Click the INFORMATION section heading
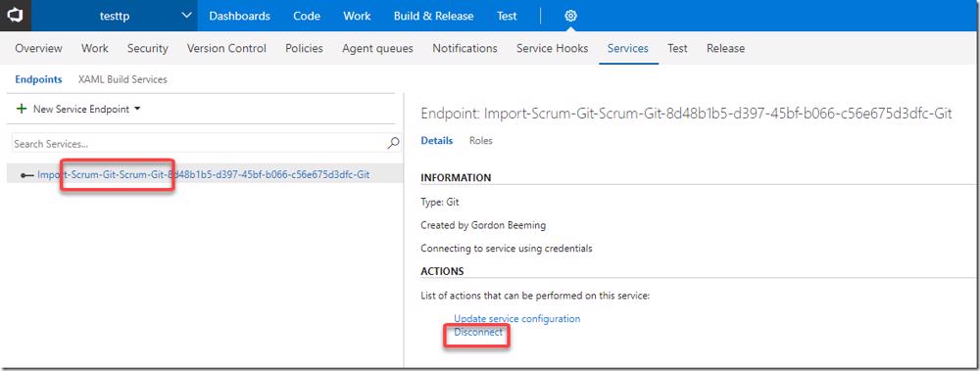 [456, 177]
